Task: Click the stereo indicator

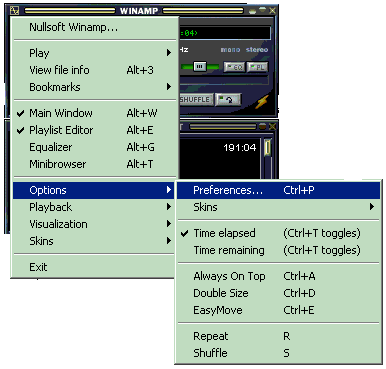Action: 257,50
